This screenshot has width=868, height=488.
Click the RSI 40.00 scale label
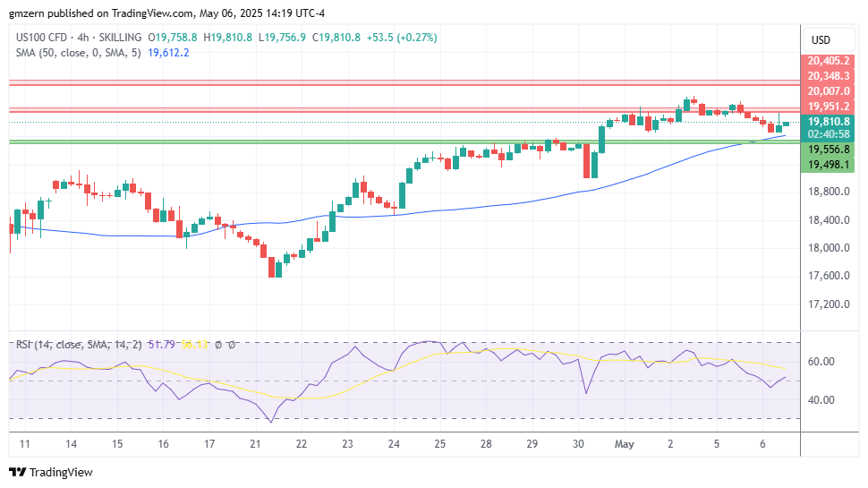pos(821,400)
